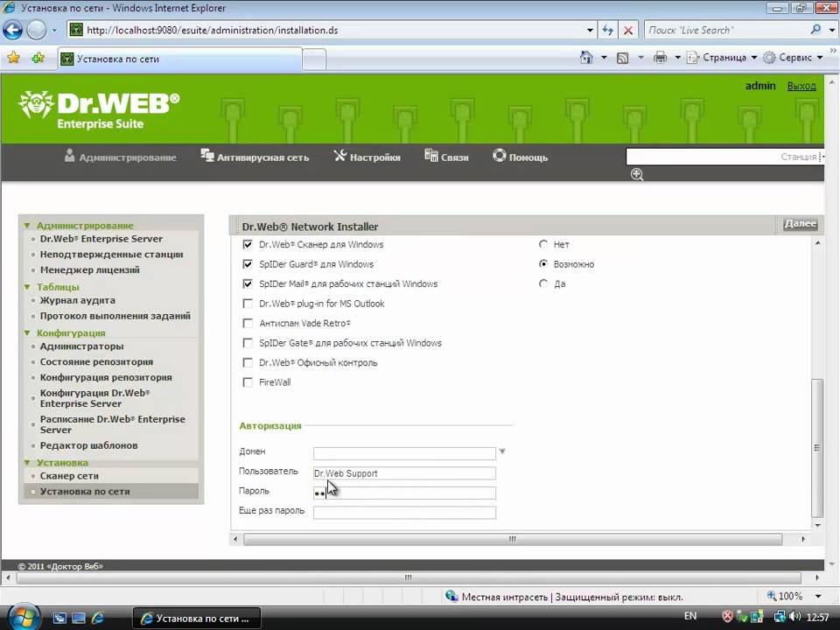The width and height of the screenshot is (840, 630).
Task: Open the Сервис menu dropdown
Action: (x=820, y=58)
